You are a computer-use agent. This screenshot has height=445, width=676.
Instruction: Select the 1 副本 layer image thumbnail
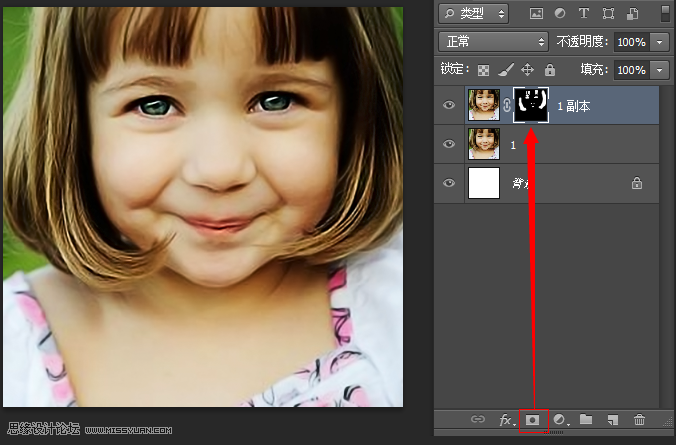[484, 105]
